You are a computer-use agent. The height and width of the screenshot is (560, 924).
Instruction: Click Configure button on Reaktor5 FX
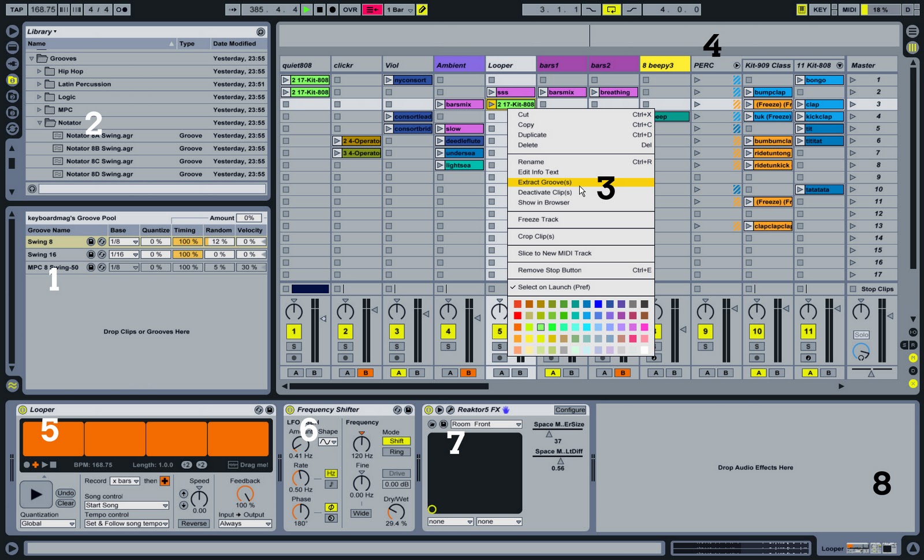pos(570,410)
